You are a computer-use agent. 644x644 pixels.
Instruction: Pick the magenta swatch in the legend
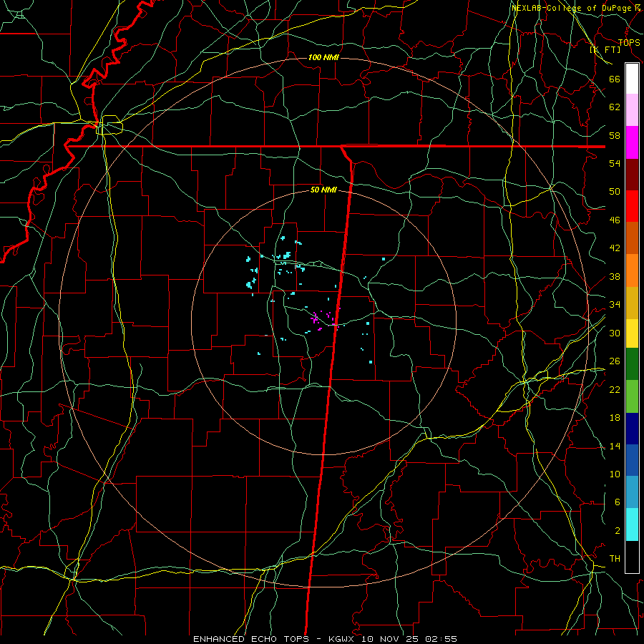click(x=632, y=142)
